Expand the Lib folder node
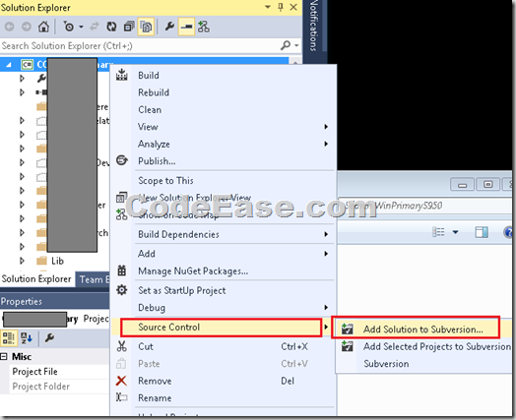The height and width of the screenshot is (420, 516). coord(22,261)
